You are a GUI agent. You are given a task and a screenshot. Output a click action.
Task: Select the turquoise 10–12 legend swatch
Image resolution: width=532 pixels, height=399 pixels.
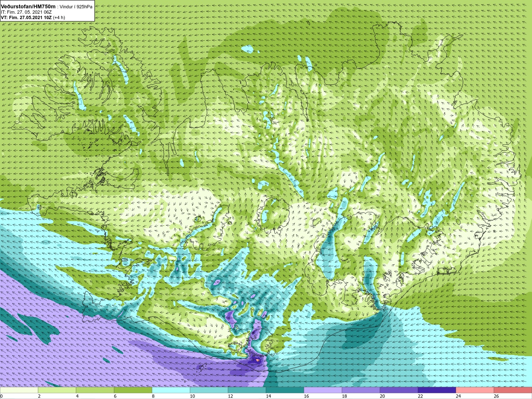coord(209,390)
